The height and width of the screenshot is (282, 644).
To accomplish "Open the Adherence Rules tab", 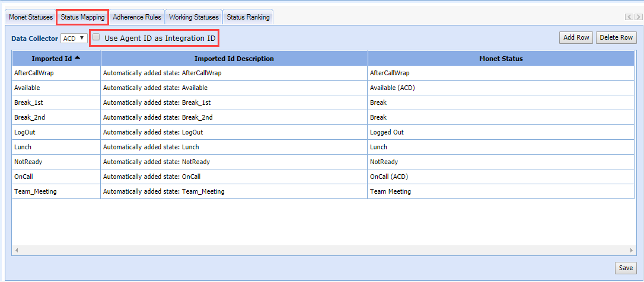I will tap(137, 17).
